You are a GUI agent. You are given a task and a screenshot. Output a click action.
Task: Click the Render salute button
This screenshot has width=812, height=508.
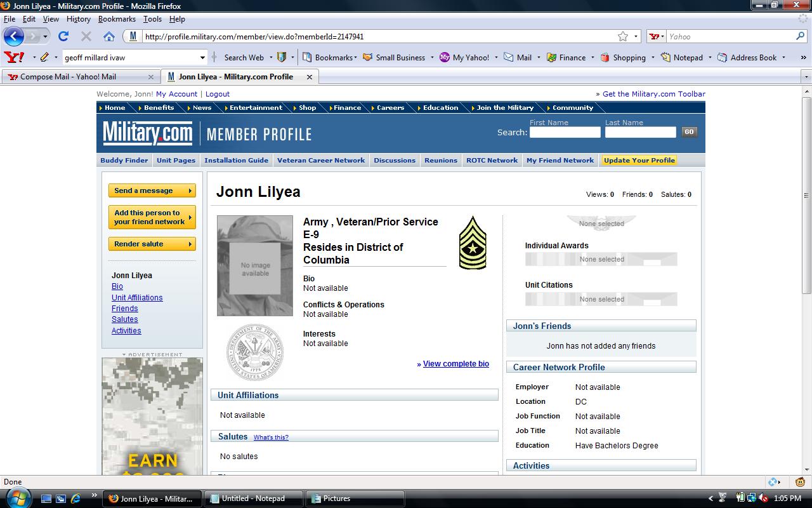(x=152, y=244)
